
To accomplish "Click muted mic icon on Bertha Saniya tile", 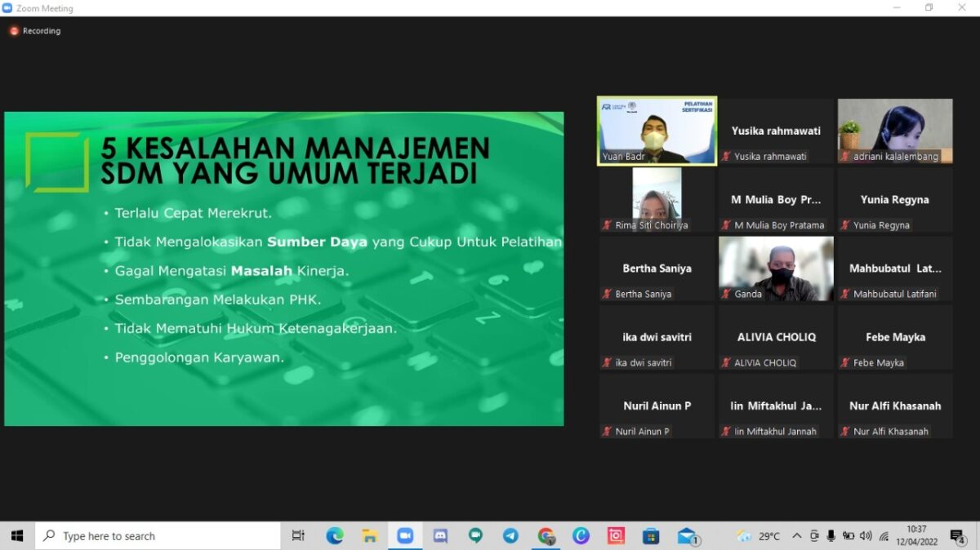I will 607,294.
